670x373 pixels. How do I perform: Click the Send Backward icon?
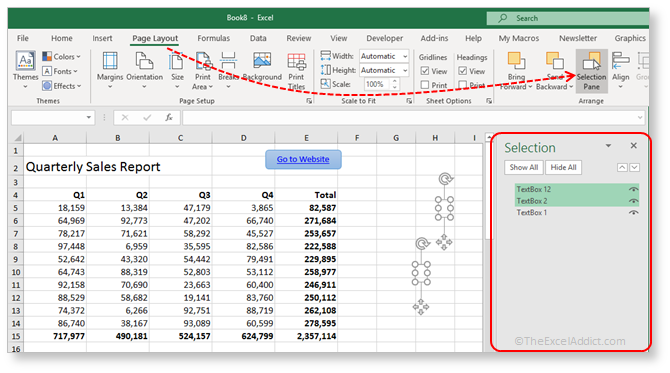point(555,60)
